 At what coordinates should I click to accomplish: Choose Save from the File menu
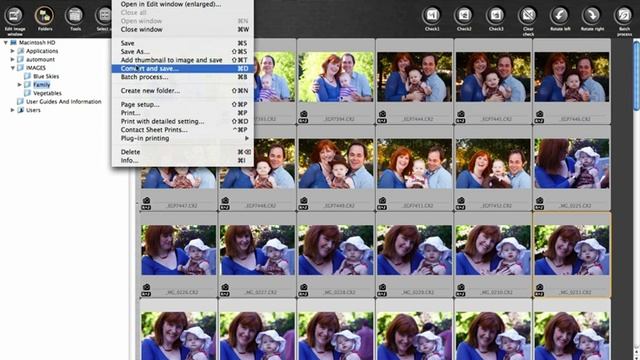(182, 43)
